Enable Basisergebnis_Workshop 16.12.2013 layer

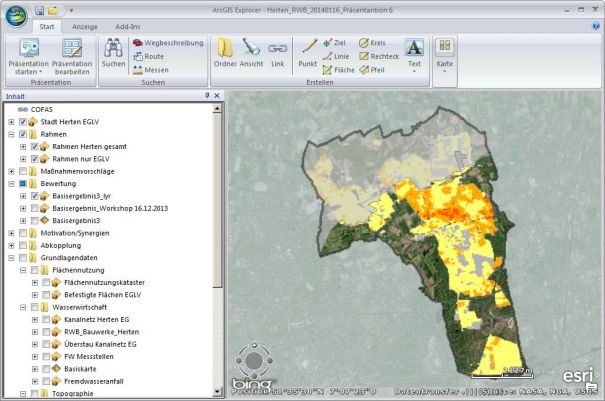35,208
